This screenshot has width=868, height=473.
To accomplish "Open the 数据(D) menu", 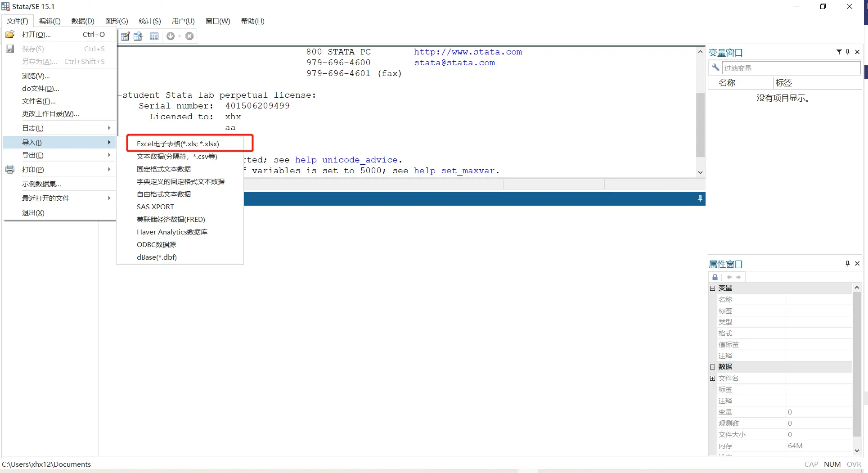I will tap(83, 21).
